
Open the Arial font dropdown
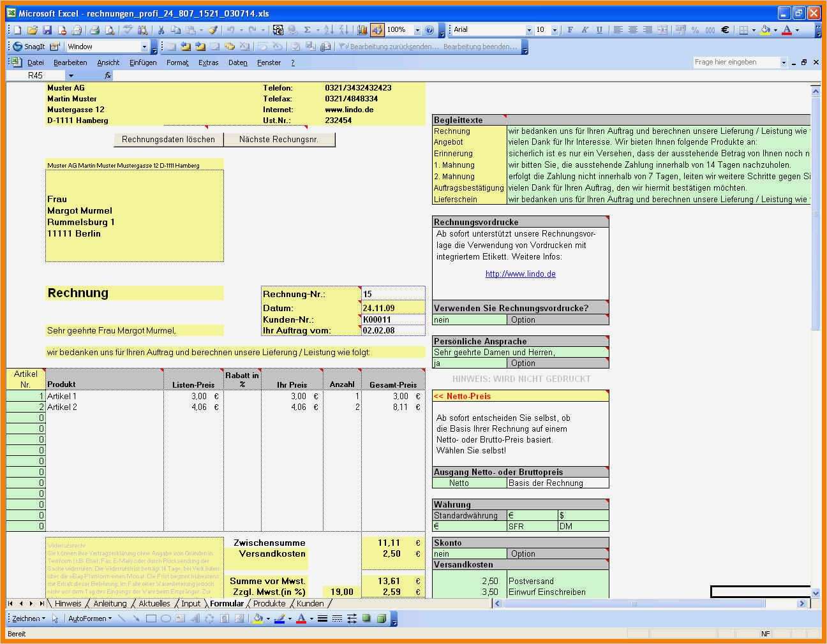pos(530,29)
